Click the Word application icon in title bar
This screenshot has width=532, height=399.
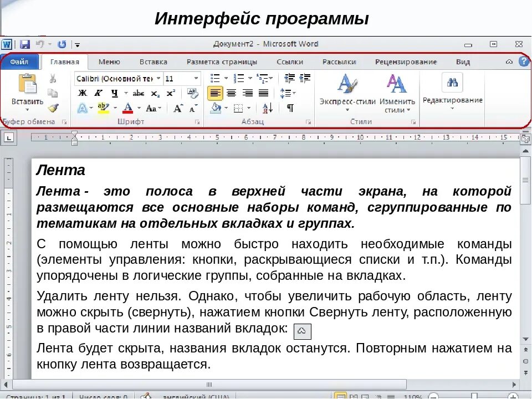click(x=7, y=44)
